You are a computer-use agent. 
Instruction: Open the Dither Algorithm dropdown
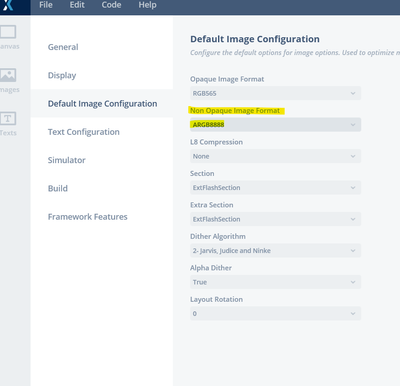(x=275, y=251)
